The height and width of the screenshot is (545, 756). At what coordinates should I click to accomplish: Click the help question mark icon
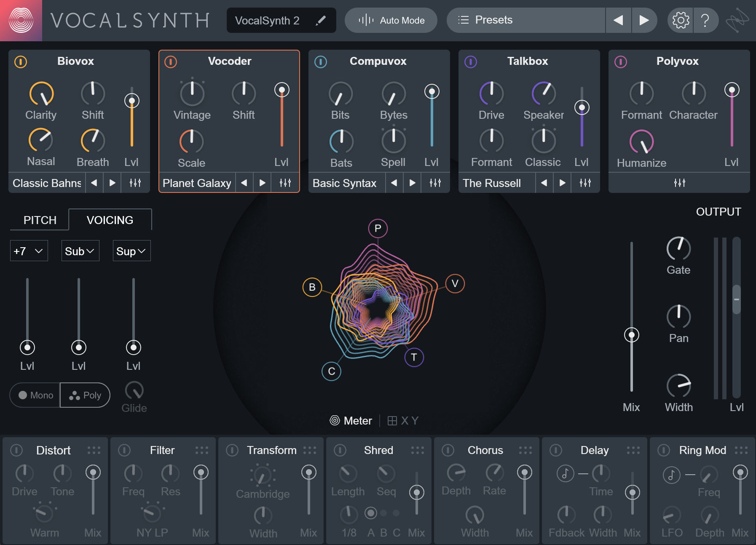[x=705, y=20]
